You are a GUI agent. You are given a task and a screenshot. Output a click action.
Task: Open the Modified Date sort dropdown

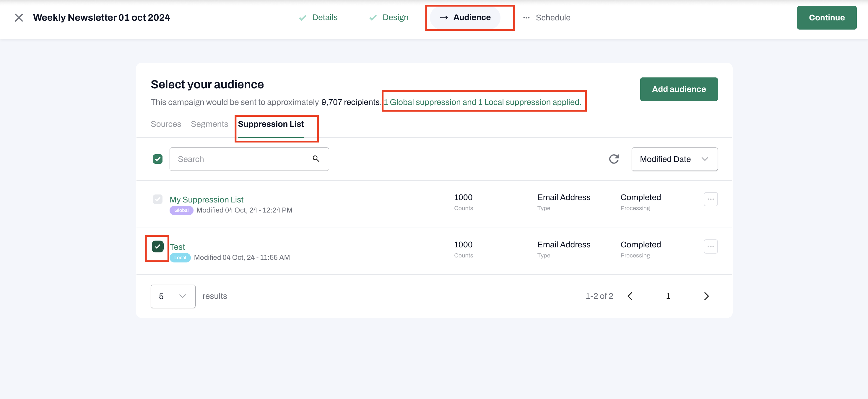(x=674, y=159)
